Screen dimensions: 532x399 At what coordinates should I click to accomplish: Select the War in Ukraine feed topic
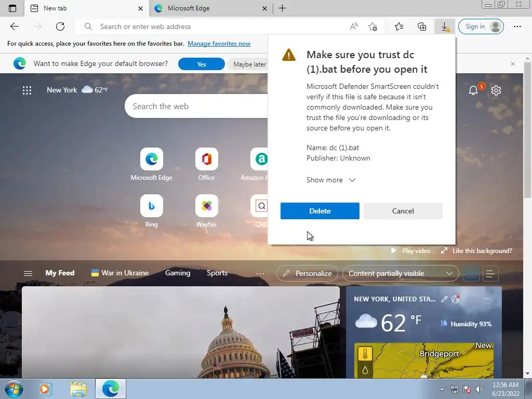click(120, 273)
